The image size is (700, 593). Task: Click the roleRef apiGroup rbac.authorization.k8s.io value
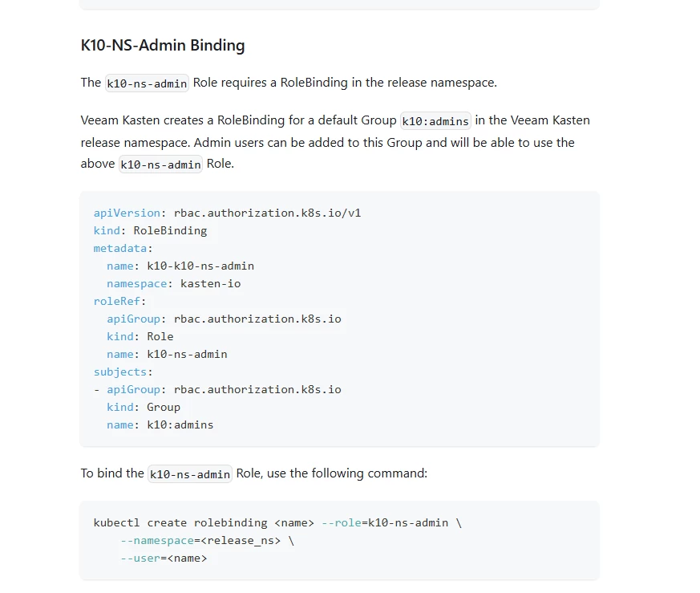(x=257, y=319)
